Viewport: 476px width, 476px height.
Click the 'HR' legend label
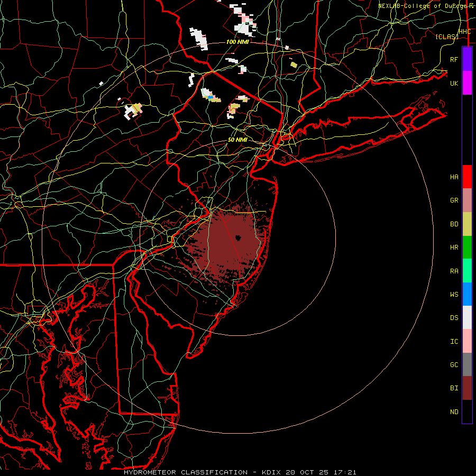454,248
